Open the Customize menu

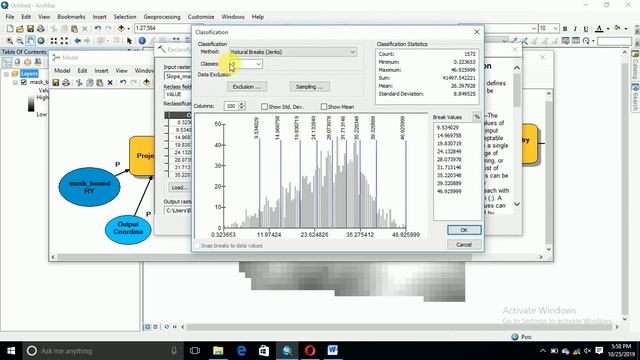click(x=201, y=17)
